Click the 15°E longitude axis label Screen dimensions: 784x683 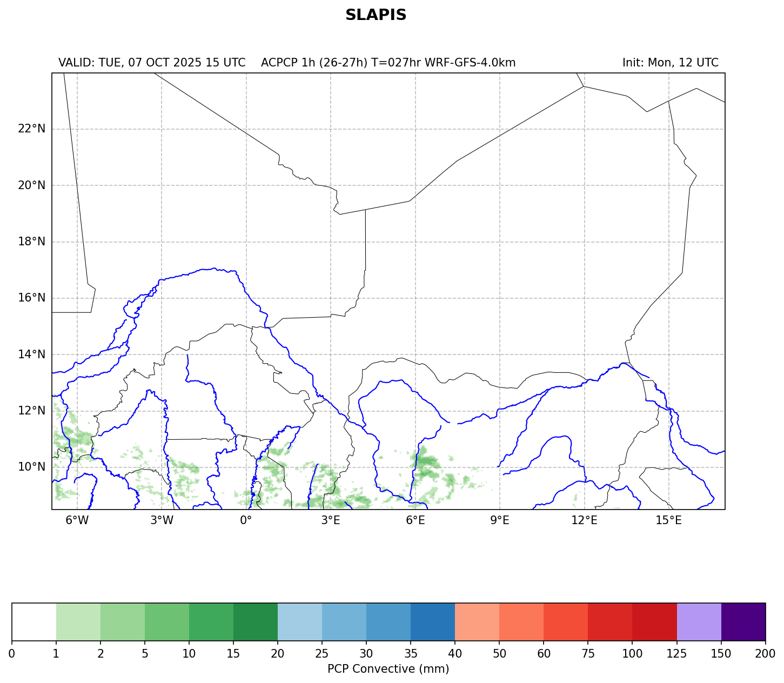[x=668, y=520]
